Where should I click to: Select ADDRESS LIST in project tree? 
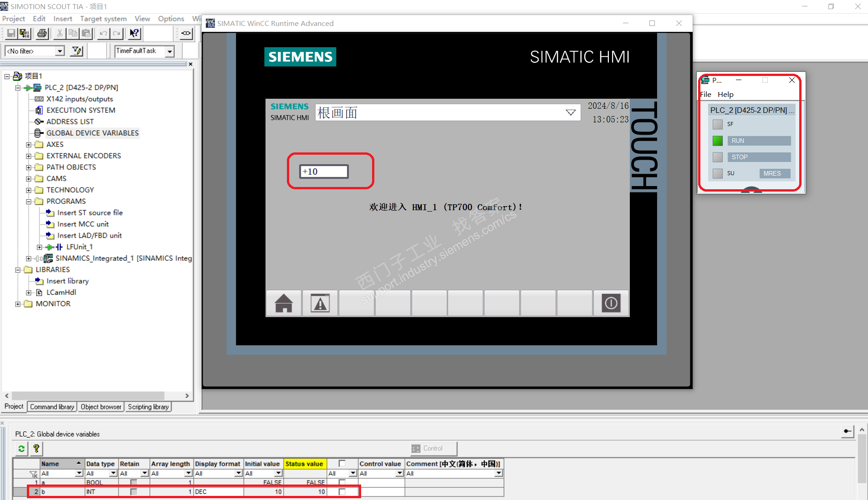tap(70, 121)
